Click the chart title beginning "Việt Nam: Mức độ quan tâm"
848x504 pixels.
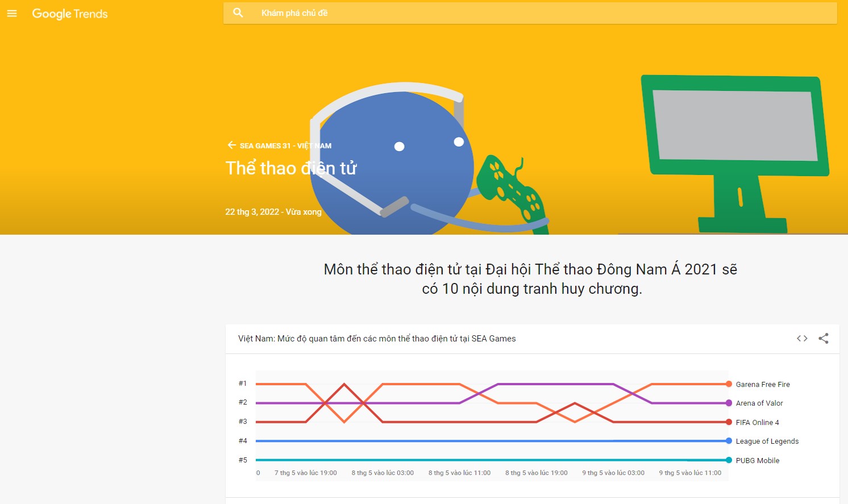tap(377, 339)
